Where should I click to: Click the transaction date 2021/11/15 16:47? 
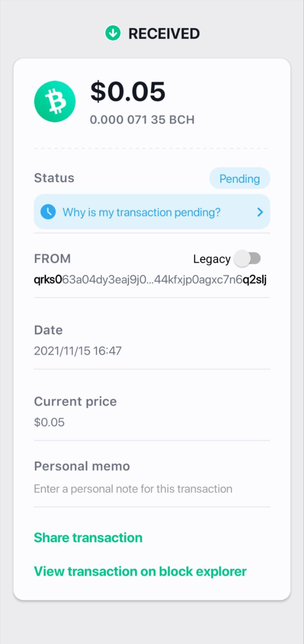click(x=78, y=351)
